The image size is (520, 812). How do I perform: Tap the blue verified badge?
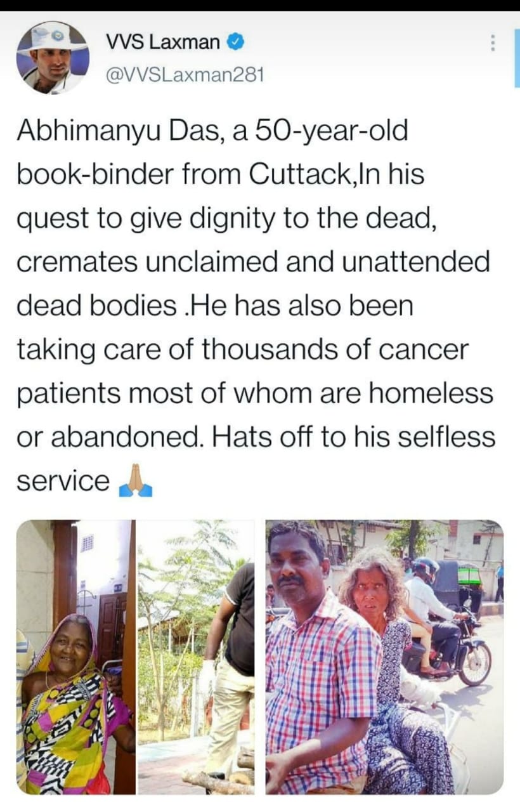236,43
